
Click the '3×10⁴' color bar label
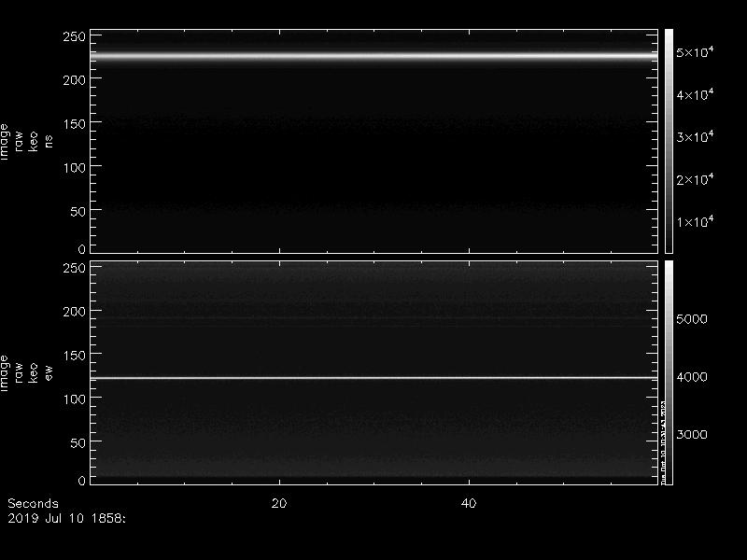coord(695,136)
